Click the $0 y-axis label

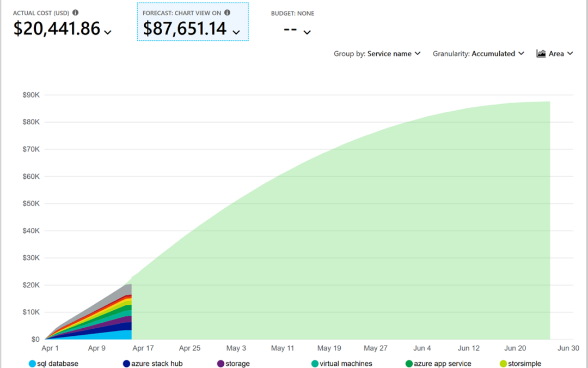[35, 339]
